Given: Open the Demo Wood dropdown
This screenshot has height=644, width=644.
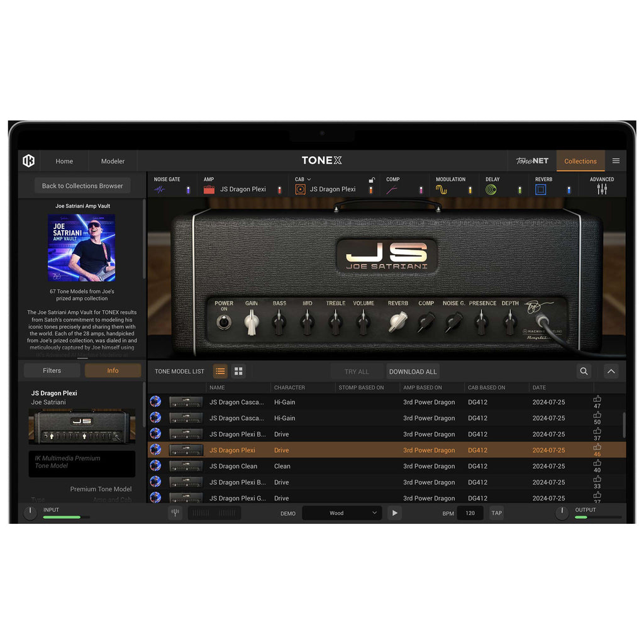Looking at the screenshot, I should (341, 513).
